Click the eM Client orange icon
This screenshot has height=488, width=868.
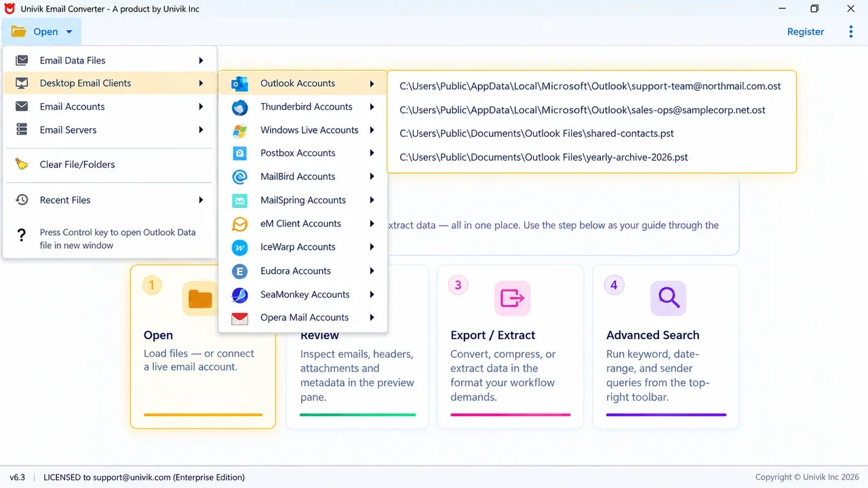point(239,224)
